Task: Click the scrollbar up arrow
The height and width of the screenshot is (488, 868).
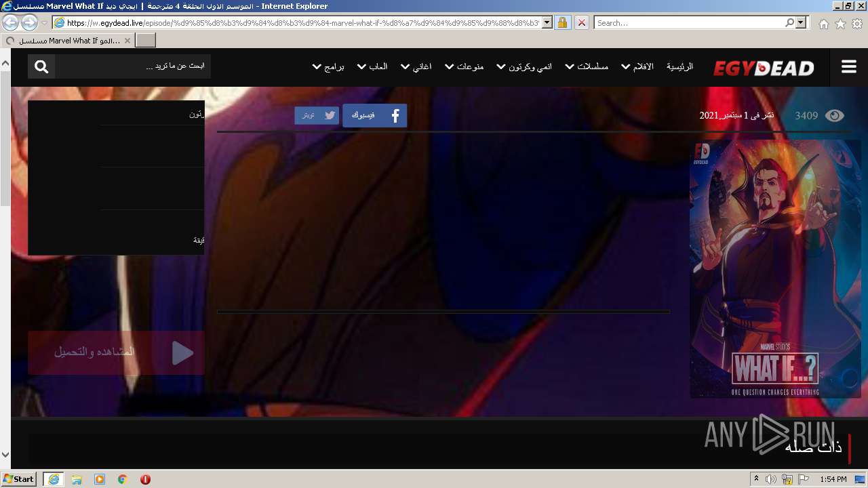Action: click(5, 63)
